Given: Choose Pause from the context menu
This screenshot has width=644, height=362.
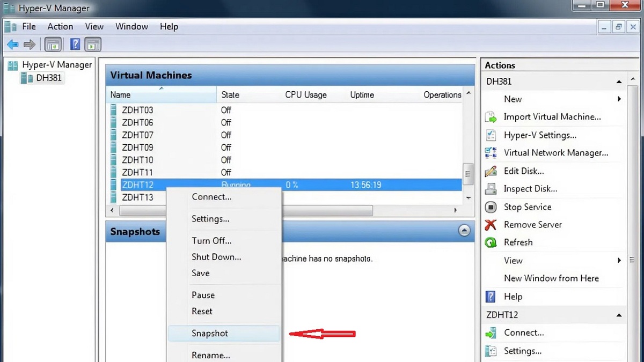Looking at the screenshot, I should point(224,295).
